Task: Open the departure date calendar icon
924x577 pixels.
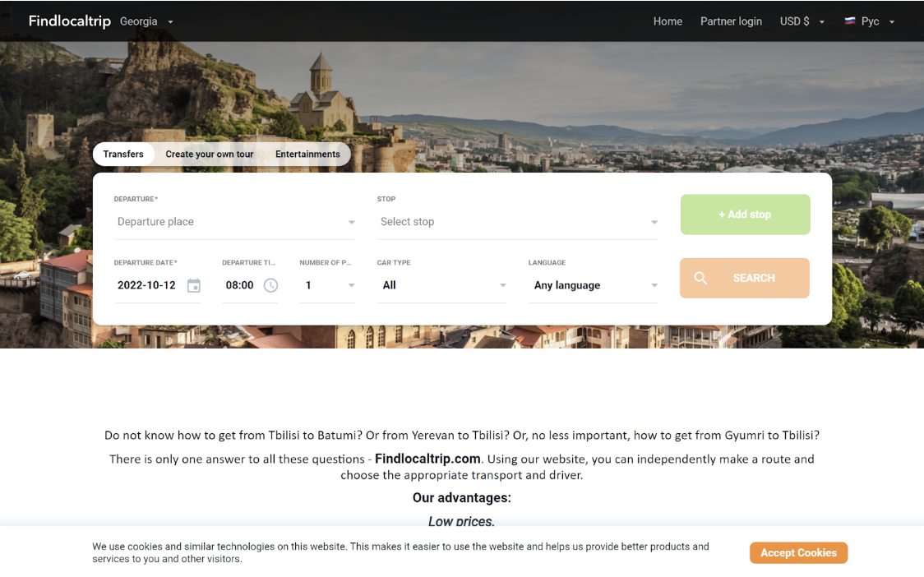Action: click(194, 285)
